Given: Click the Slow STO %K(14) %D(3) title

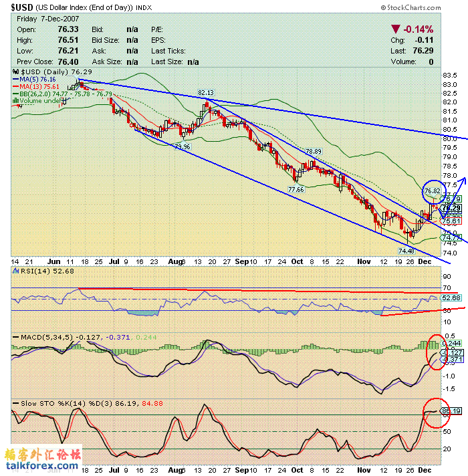Looking at the screenshot, I should pos(67,403).
